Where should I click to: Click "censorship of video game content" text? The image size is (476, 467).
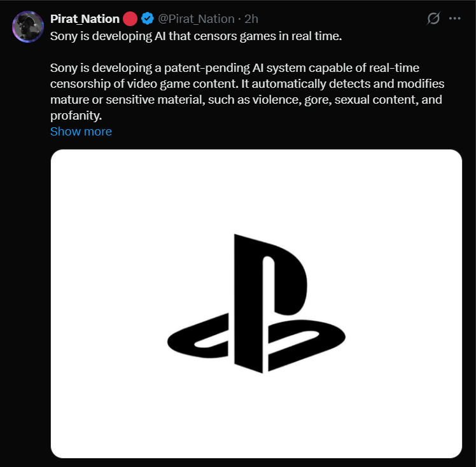point(136,84)
